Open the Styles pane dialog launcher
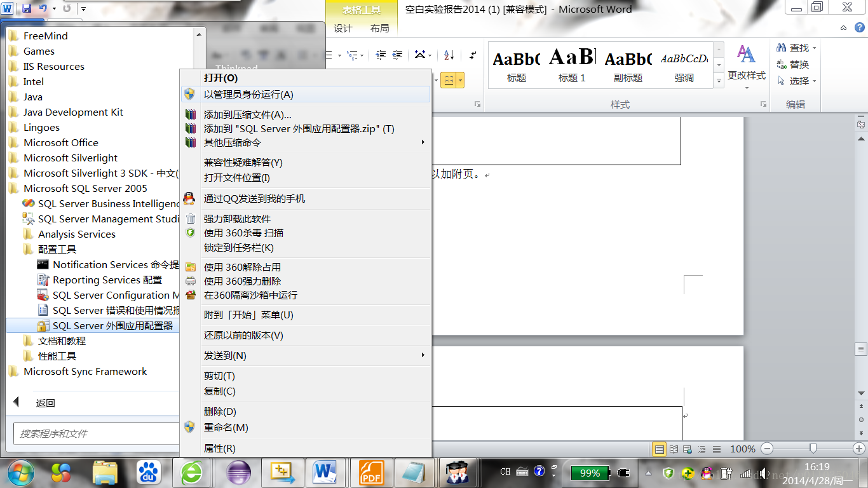 point(763,104)
